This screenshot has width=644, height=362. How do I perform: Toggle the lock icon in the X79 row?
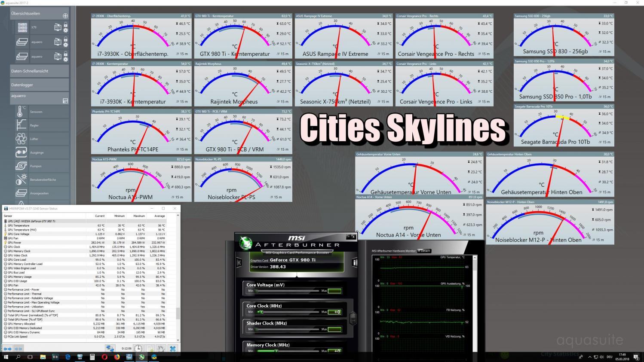coord(65,25)
